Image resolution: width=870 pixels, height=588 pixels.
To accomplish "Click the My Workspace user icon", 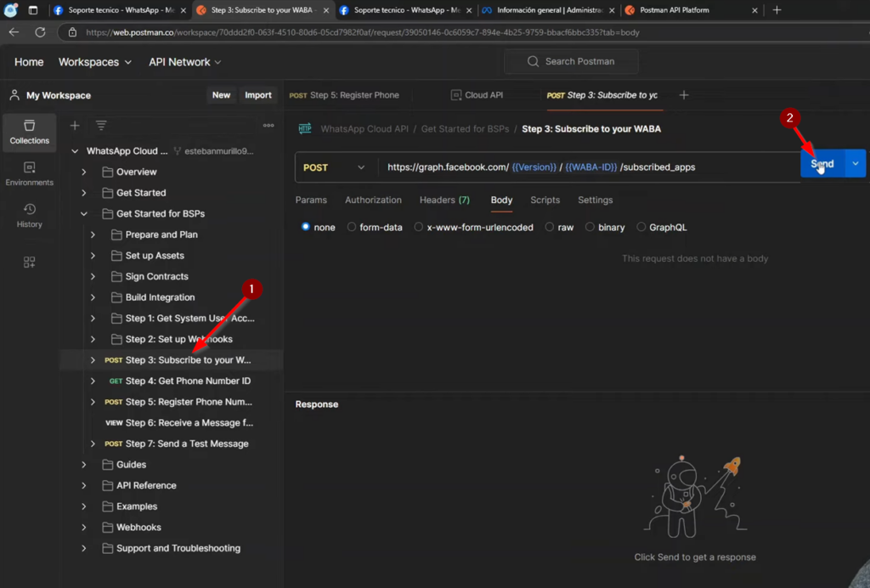I will pyautogui.click(x=14, y=95).
